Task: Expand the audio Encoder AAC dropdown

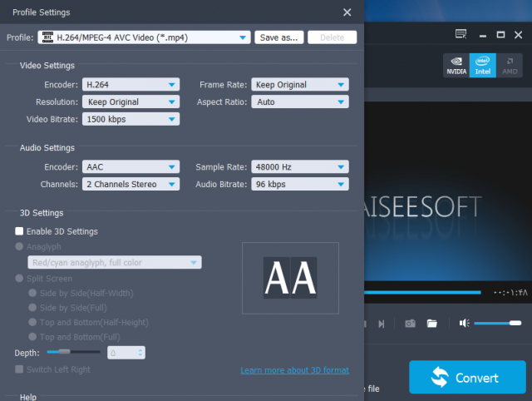Action: [131, 166]
